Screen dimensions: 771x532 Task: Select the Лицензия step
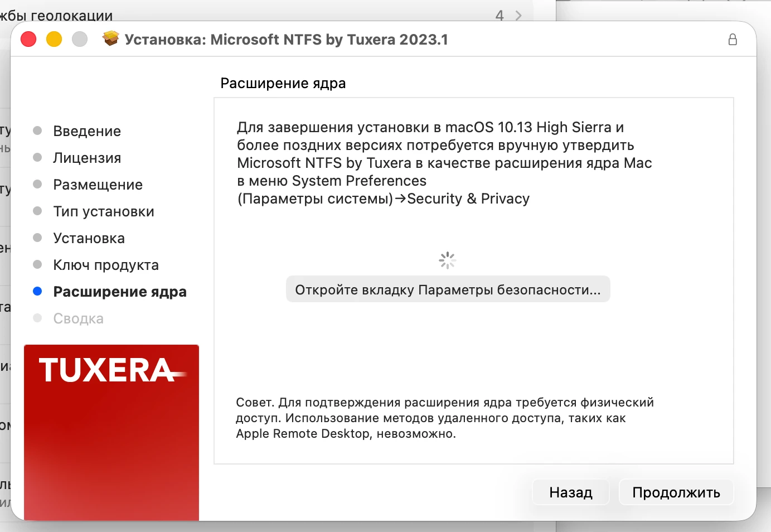[x=87, y=158]
